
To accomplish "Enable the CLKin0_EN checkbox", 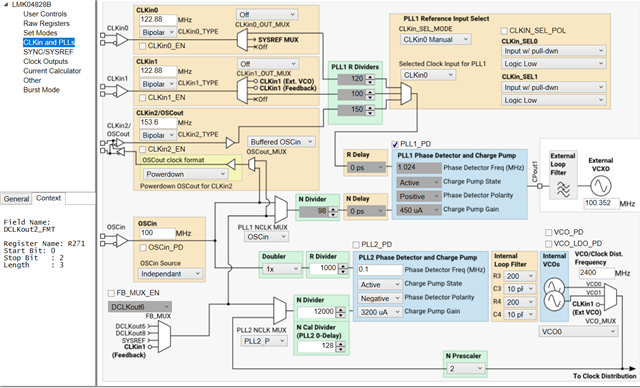I will pyautogui.click(x=142, y=46).
